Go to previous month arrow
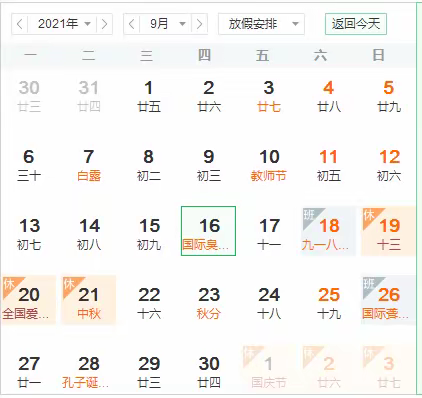Viewport: 422px width, 398px height. 132,24
